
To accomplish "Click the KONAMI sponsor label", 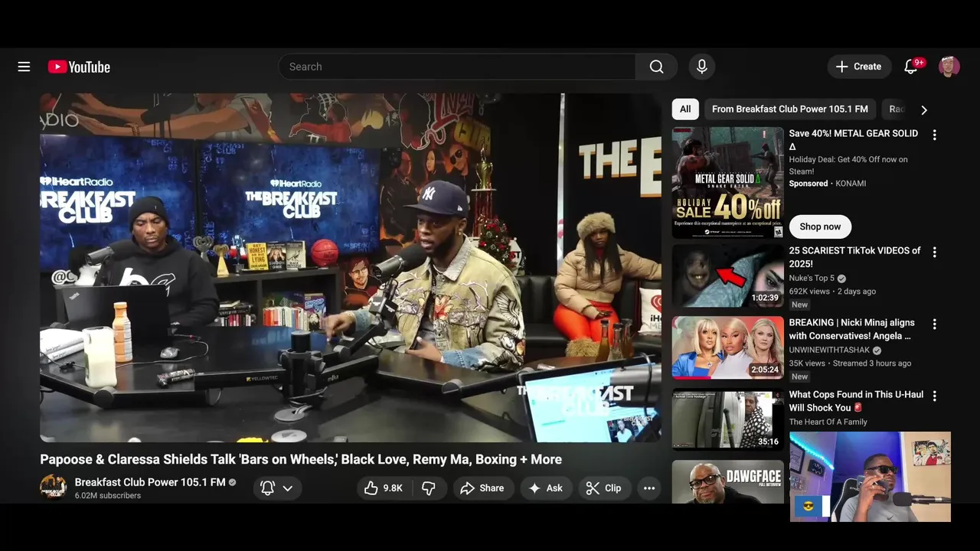I will [851, 184].
